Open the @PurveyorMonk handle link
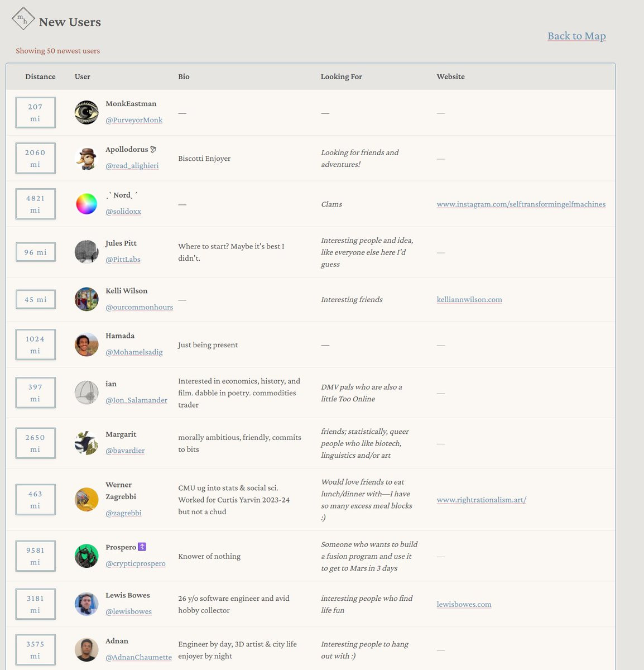The width and height of the screenshot is (644, 670). [x=134, y=120]
